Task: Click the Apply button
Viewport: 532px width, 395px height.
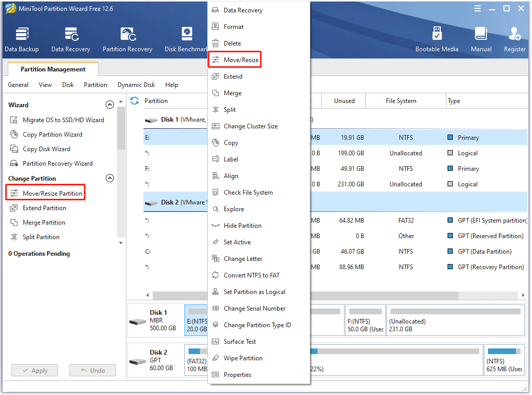Action: (35, 371)
